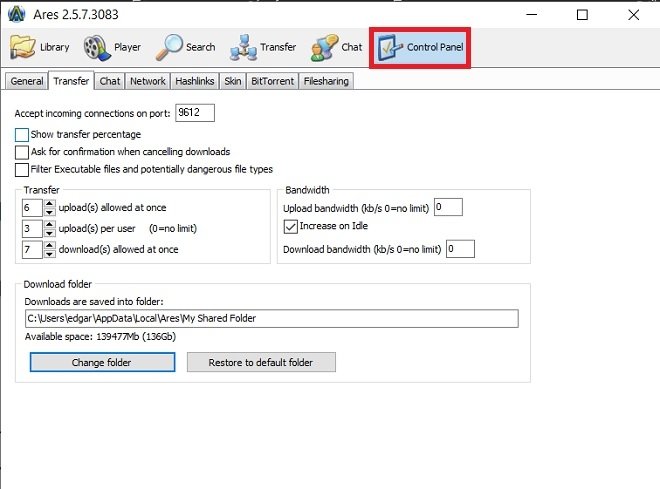This screenshot has height=489, width=660.
Task: Click the incoming connections port field
Action: point(195,113)
